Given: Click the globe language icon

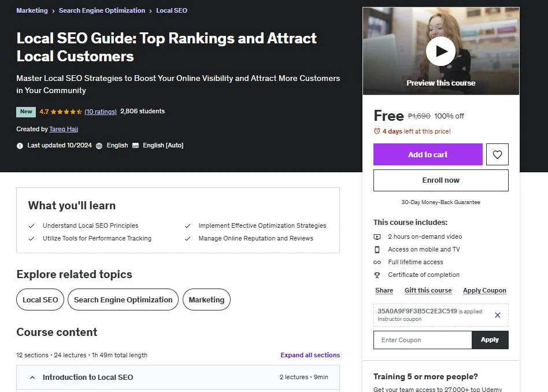Looking at the screenshot, I should pyautogui.click(x=99, y=146).
